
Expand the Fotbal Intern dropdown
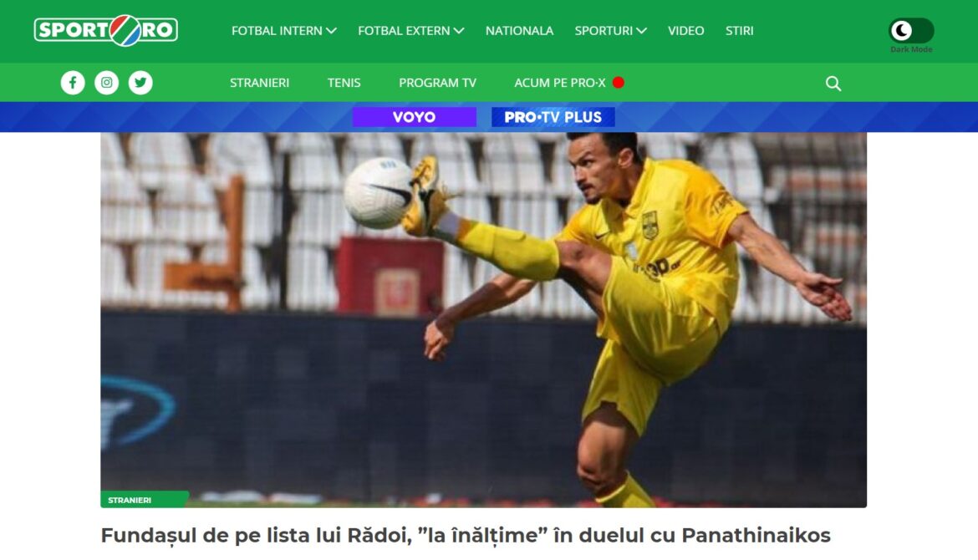(x=284, y=31)
